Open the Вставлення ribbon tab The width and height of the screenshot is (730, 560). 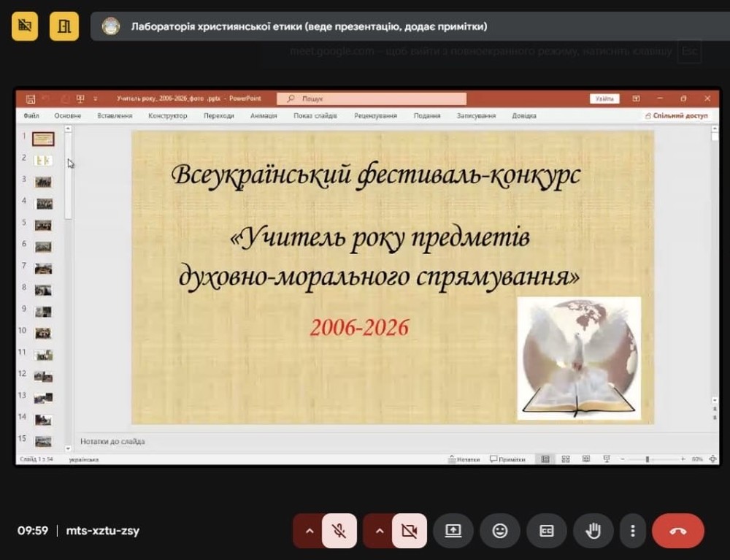coord(115,115)
